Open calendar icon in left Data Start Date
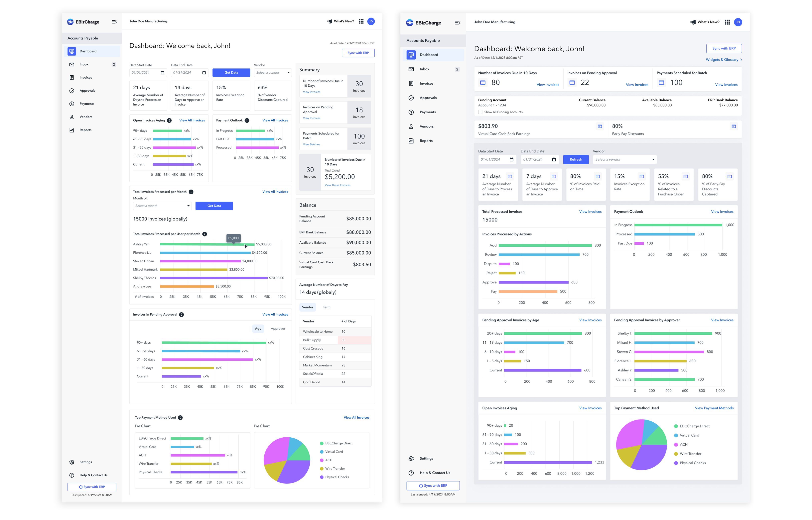The height and width of the screenshot is (520, 812). point(163,73)
